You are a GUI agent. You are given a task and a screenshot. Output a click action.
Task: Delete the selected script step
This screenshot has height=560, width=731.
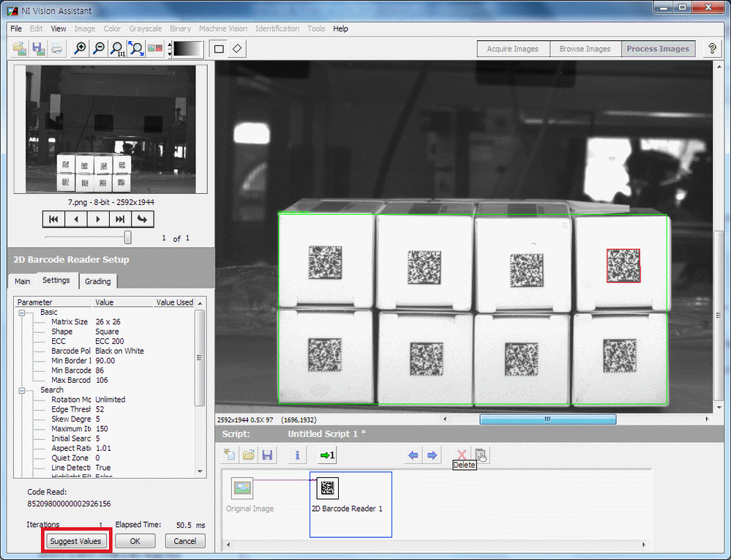462,455
